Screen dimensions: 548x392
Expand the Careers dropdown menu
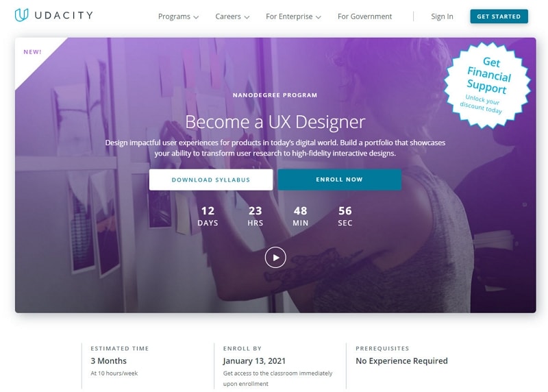click(x=232, y=16)
